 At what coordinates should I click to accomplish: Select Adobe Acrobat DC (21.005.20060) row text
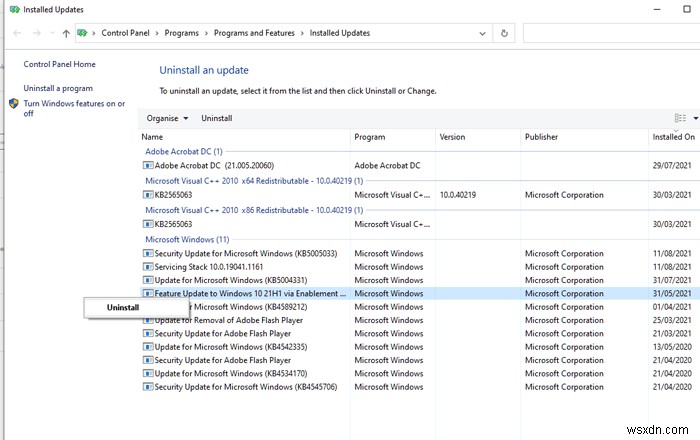tap(214, 166)
